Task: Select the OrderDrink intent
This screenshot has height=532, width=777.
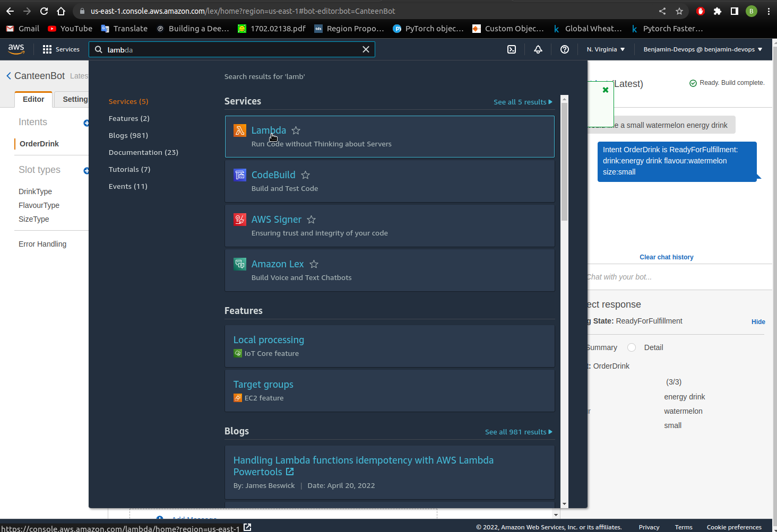Action: tap(39, 144)
